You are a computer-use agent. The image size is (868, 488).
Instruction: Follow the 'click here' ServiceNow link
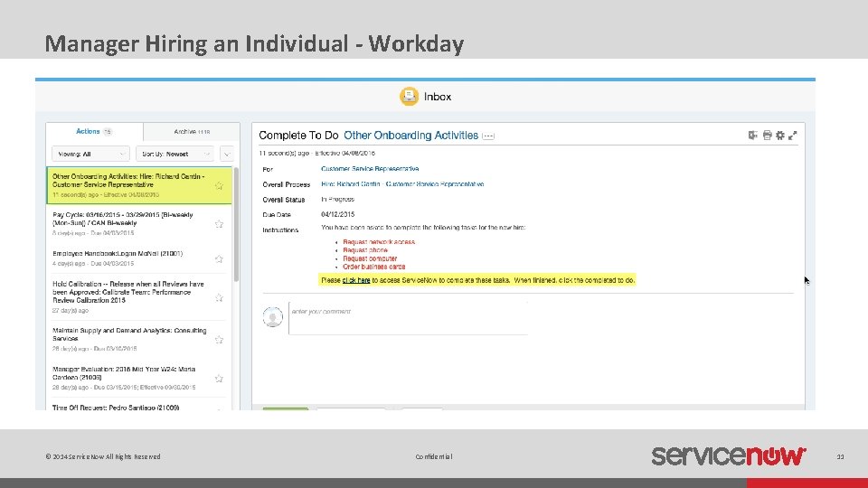pos(356,280)
